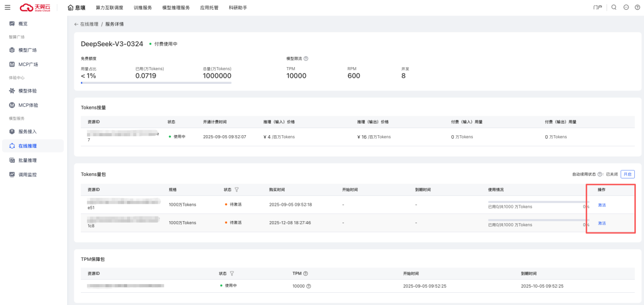Open the 门户 portal link in header

tap(598, 8)
